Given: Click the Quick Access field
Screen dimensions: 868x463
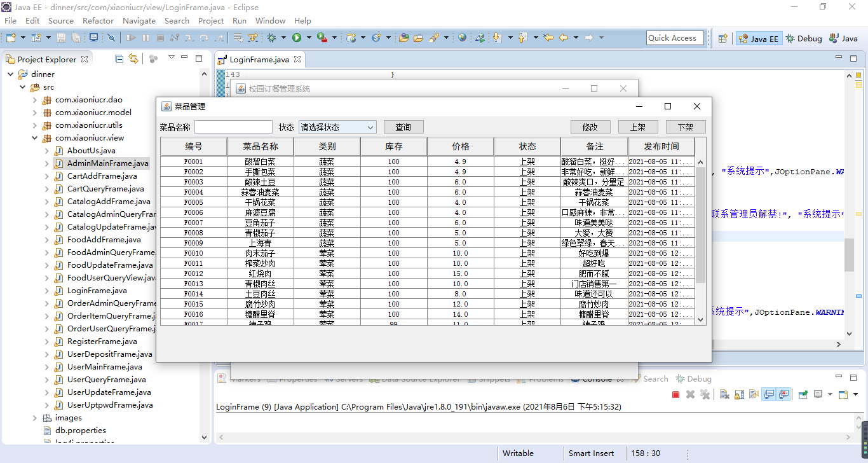Looking at the screenshot, I should tap(675, 38).
